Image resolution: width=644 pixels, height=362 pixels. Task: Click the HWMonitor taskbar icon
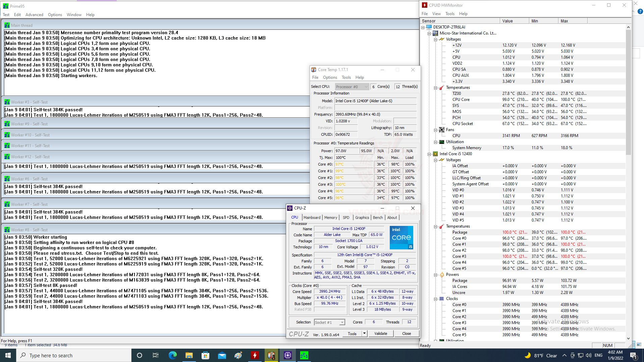coord(255,355)
